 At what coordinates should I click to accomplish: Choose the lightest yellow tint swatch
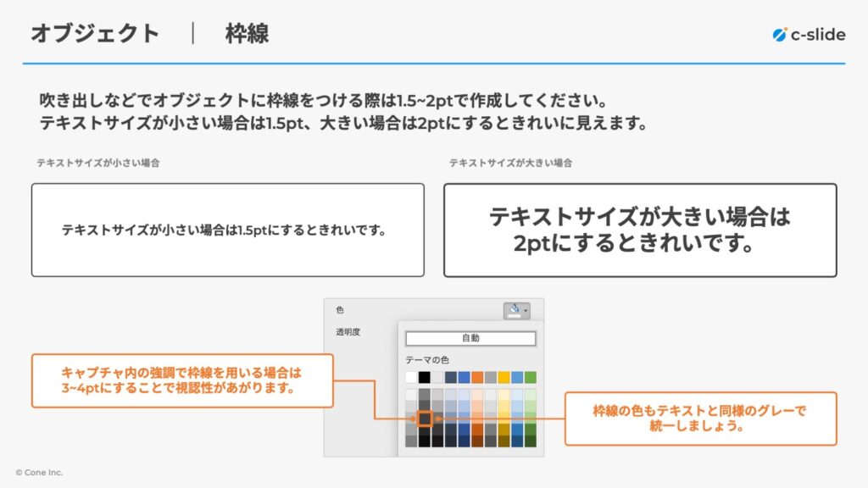point(504,395)
